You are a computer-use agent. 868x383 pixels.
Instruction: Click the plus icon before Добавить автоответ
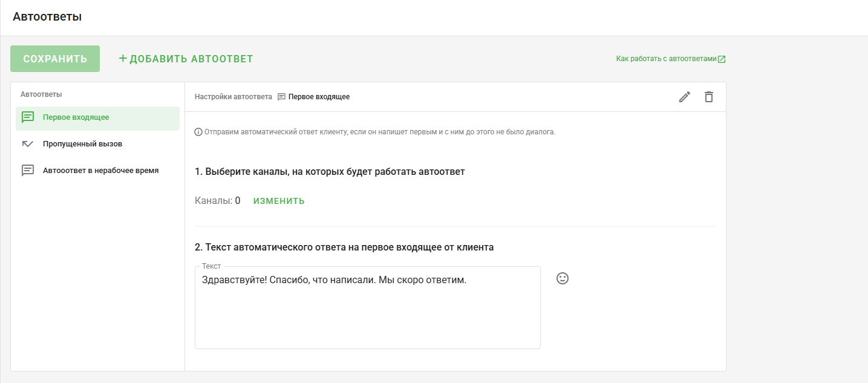[x=123, y=59]
